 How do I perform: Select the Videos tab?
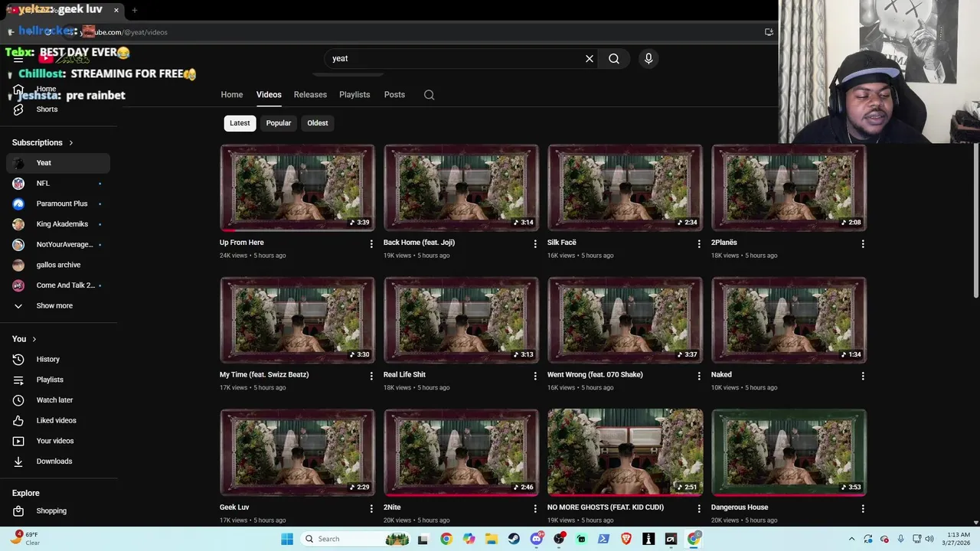pyautogui.click(x=269, y=95)
